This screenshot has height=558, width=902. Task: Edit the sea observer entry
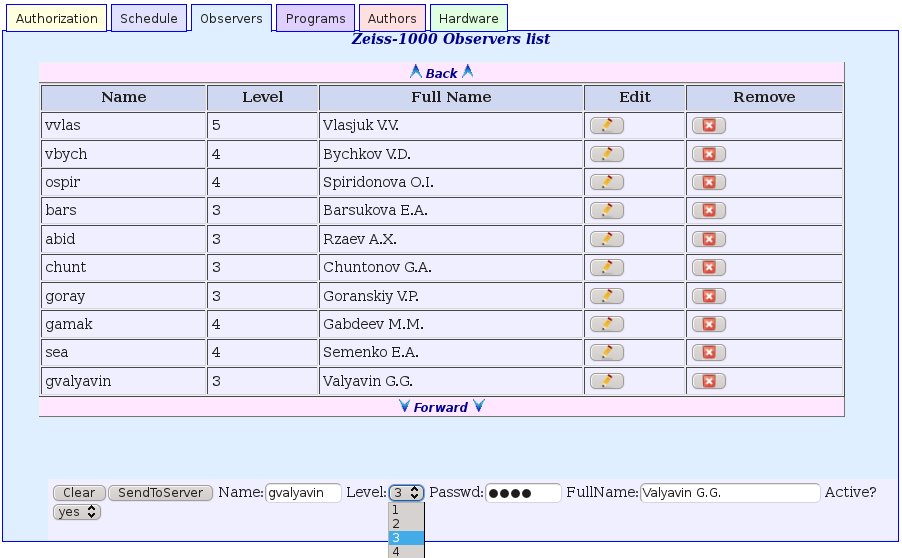tap(606, 353)
